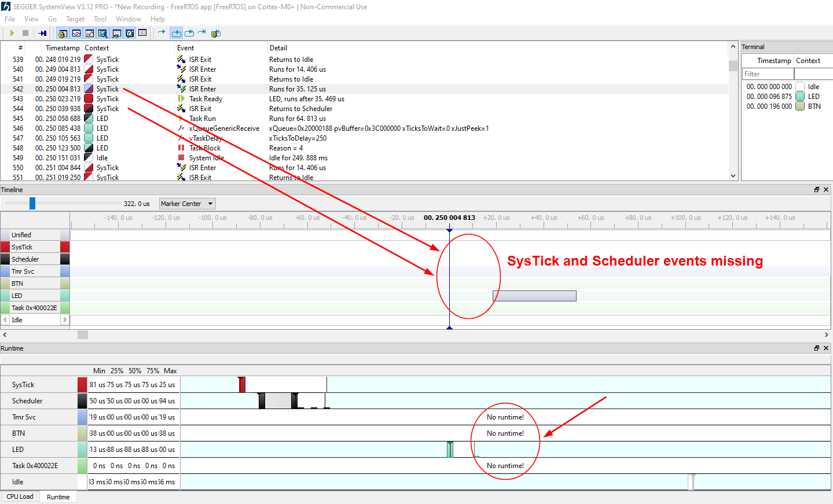
Task: Switch to the Runtime tab
Action: point(58,497)
